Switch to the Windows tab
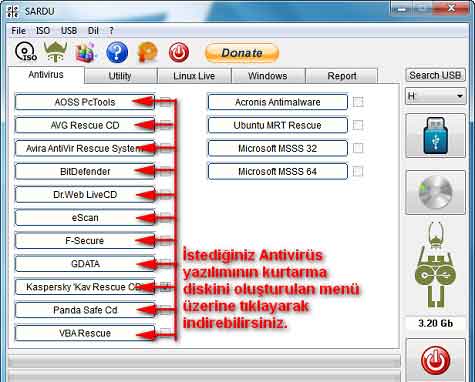Image resolution: width=475 pixels, height=382 pixels. 268,76
